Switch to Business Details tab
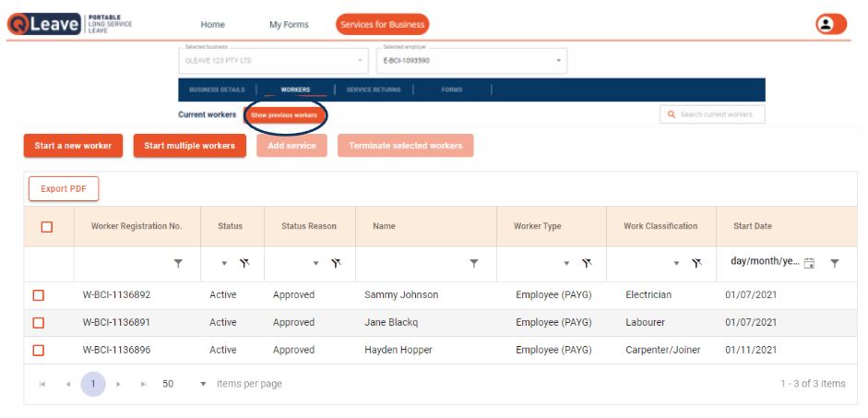The width and height of the screenshot is (868, 418). pyautogui.click(x=217, y=90)
